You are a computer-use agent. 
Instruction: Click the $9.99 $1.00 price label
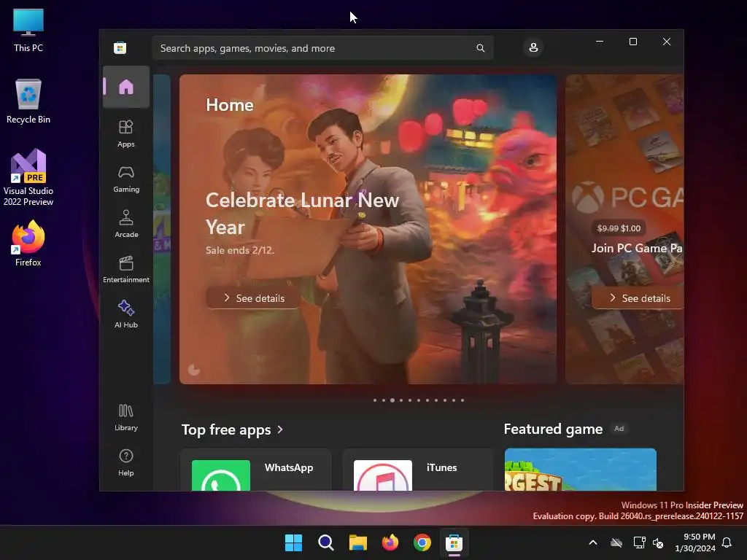click(619, 228)
